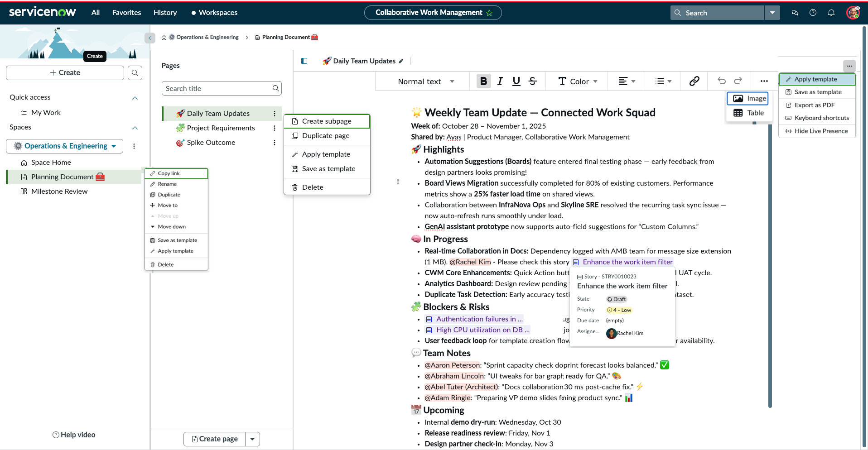Click the undo arrow icon
The height and width of the screenshot is (450, 868).
pyautogui.click(x=722, y=81)
